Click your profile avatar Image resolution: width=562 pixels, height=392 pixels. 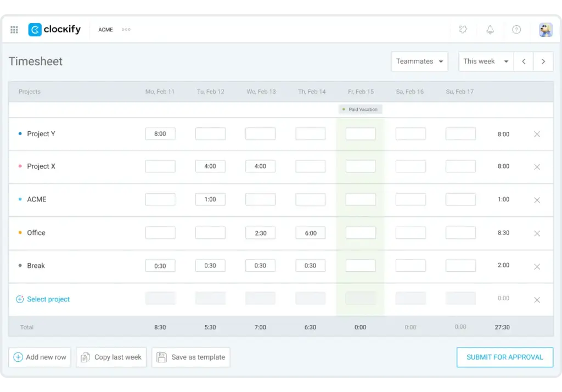[x=546, y=30]
